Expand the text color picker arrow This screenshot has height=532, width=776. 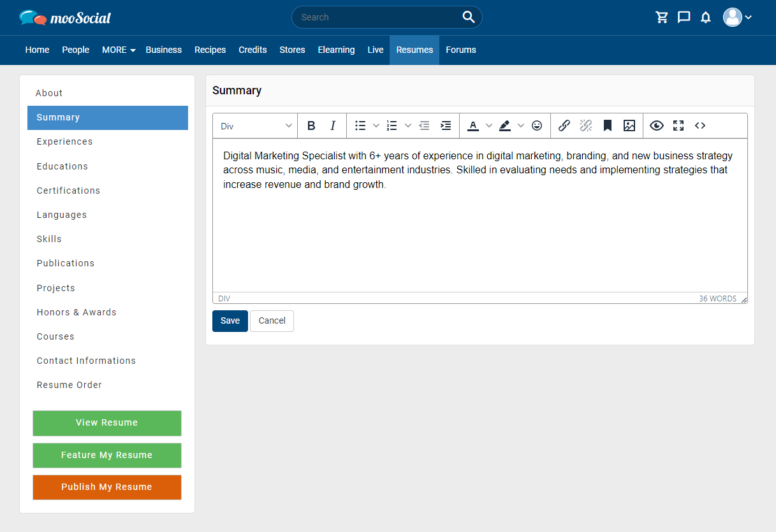(x=489, y=126)
